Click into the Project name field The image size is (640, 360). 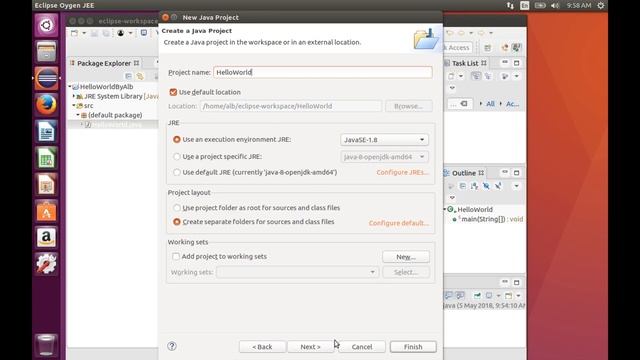click(x=322, y=72)
